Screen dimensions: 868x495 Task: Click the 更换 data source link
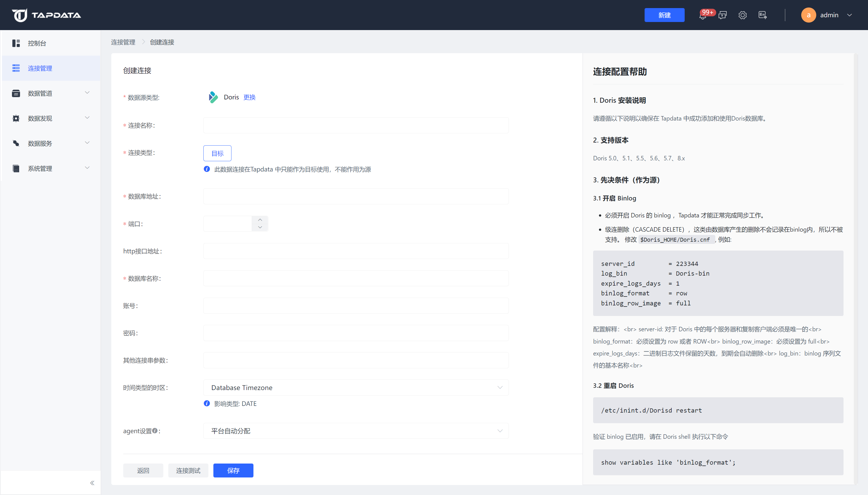tap(249, 97)
